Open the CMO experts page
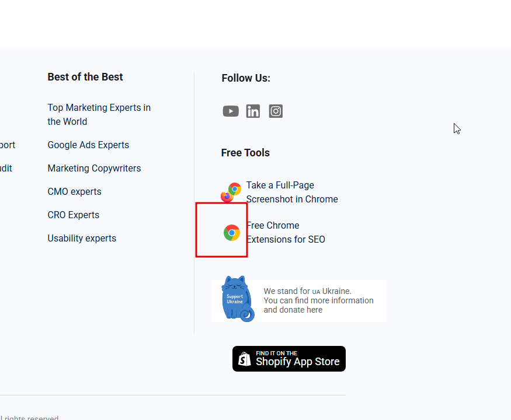Viewport: 511px width, 420px height. (74, 191)
